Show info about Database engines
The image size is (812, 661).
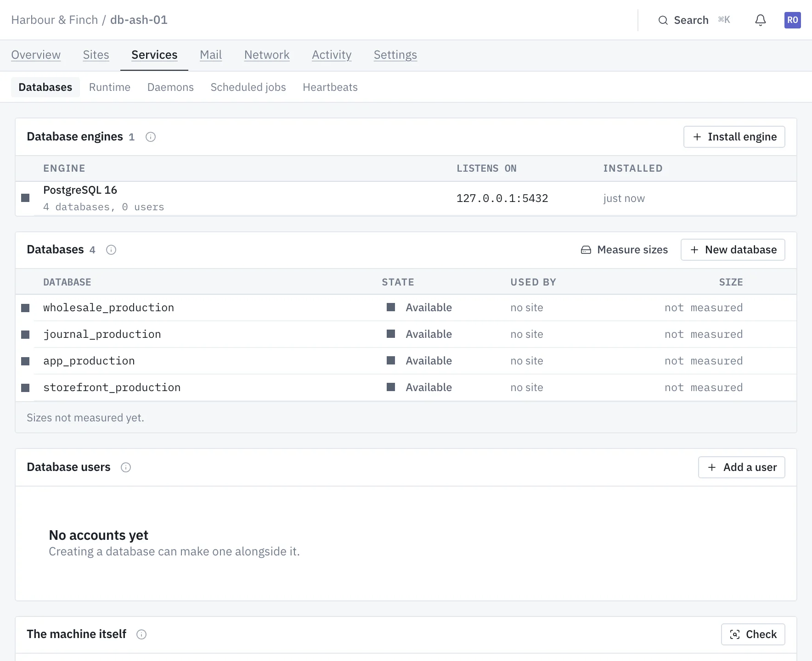click(x=151, y=137)
